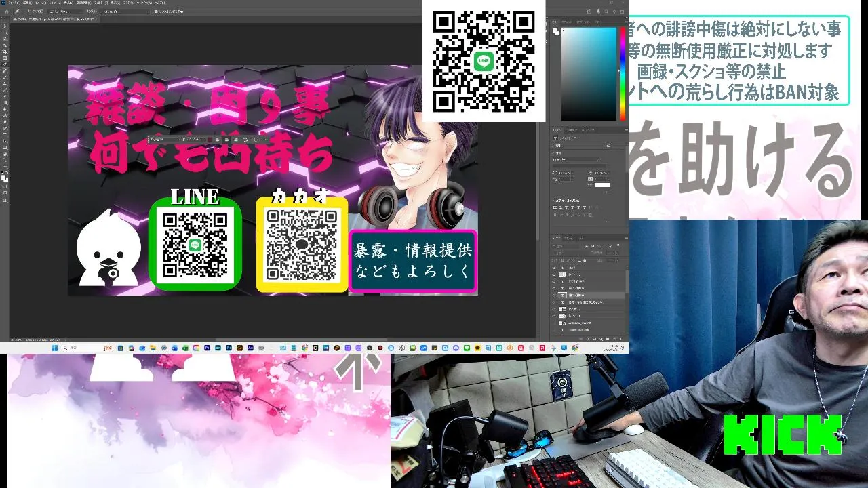Select the Horizontal Type tool

[5, 134]
